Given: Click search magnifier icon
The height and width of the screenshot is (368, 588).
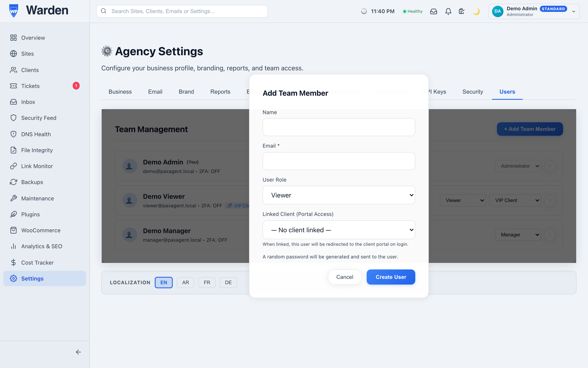Looking at the screenshot, I should click(x=104, y=11).
